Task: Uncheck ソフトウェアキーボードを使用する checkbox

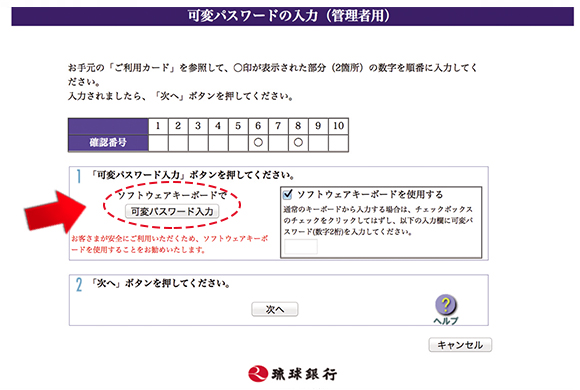Action: tap(287, 194)
